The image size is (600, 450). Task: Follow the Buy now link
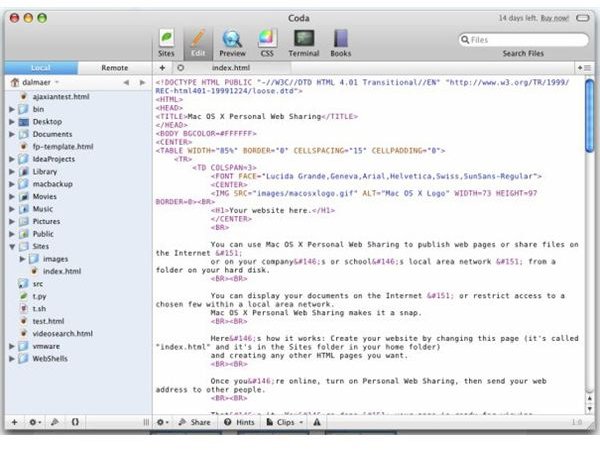coord(554,18)
